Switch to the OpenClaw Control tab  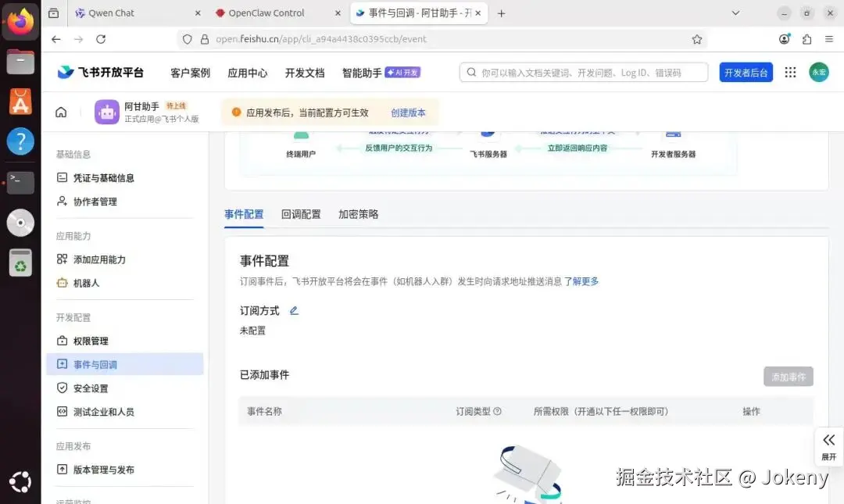click(x=277, y=13)
